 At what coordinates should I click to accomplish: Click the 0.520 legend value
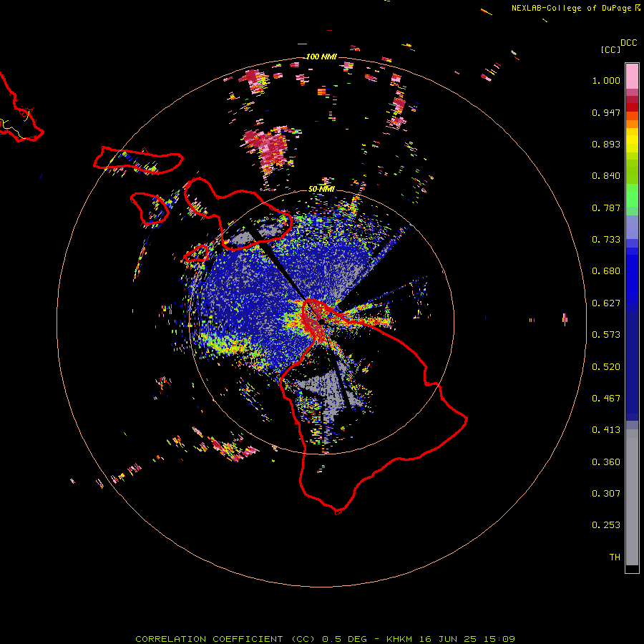606,367
